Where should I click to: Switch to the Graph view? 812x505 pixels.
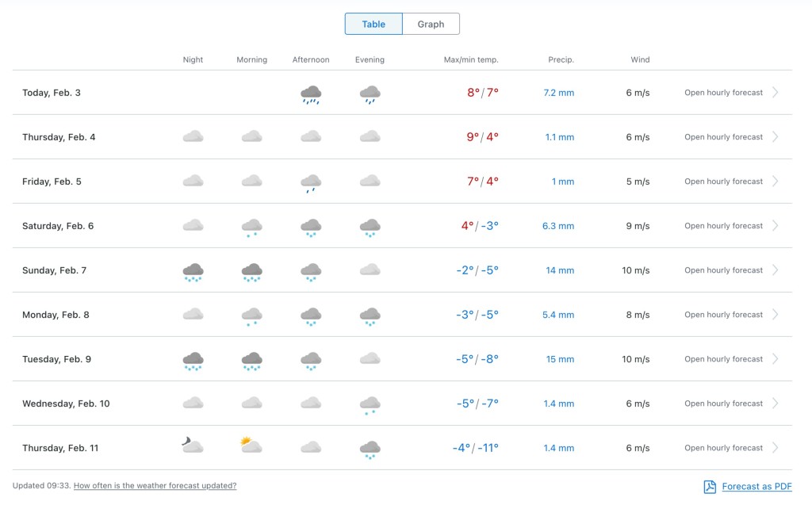[431, 24]
